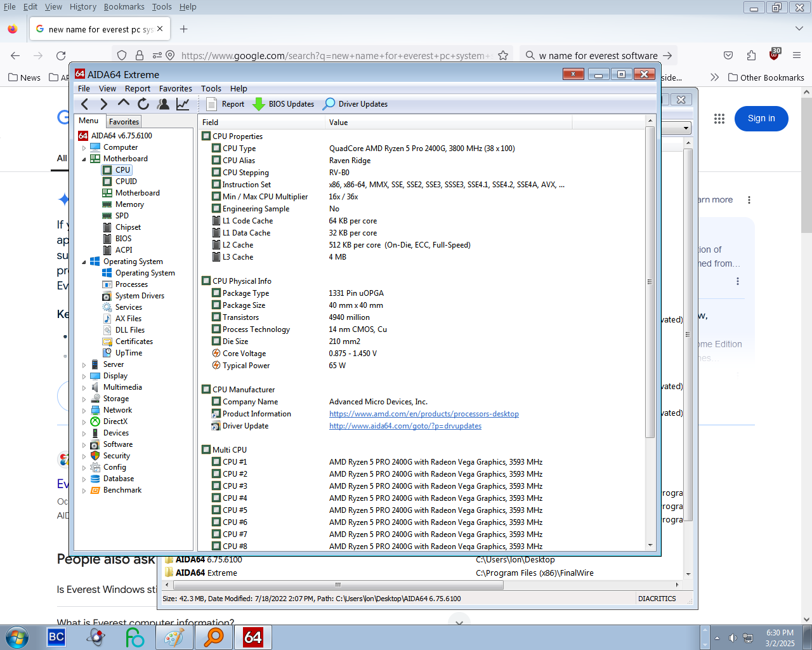The width and height of the screenshot is (812, 650).
Task: Open Services in the tree
Action: [129, 307]
